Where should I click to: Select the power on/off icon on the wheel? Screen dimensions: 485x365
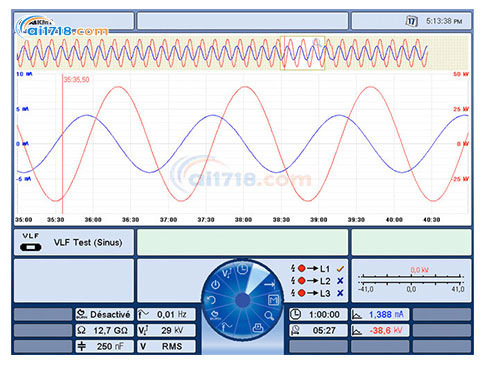216,285
